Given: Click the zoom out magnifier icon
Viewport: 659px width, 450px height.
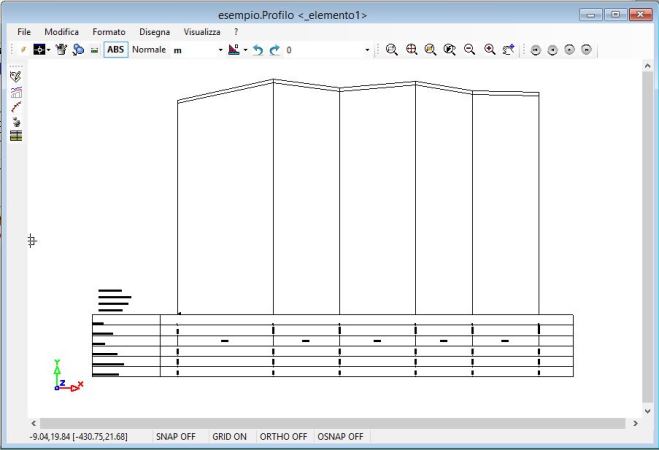Looking at the screenshot, I should pyautogui.click(x=470, y=49).
